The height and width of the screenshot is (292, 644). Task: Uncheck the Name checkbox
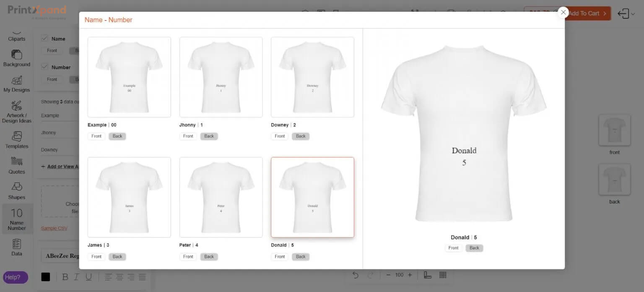[x=44, y=39]
